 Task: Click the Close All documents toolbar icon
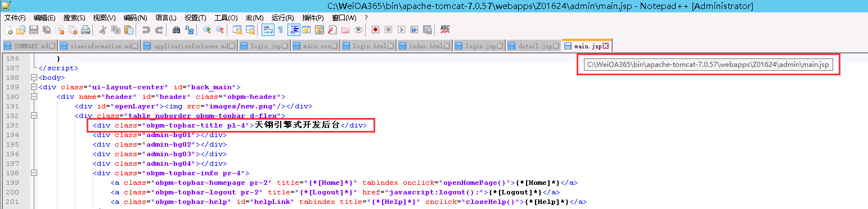pos(73,30)
